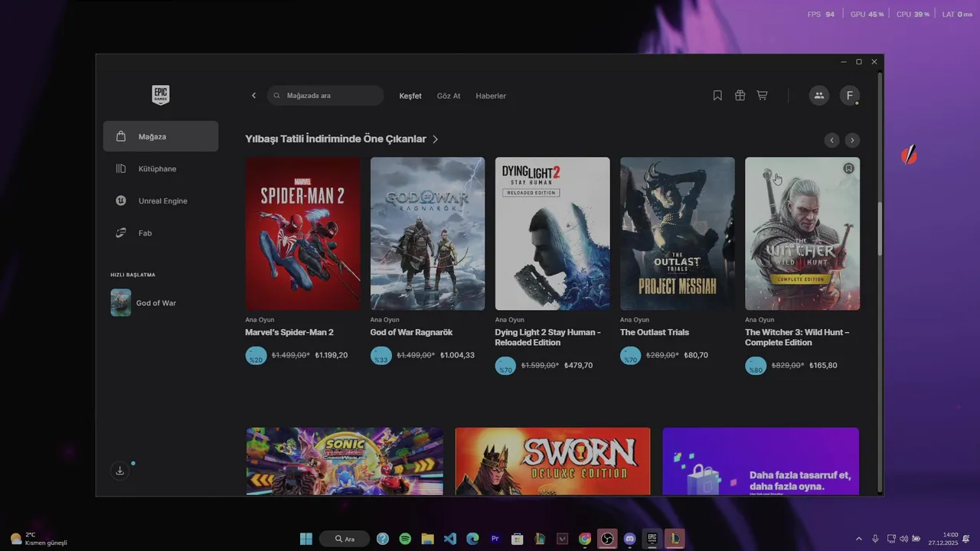Viewport: 980px width, 551px height.
Task: Open Microsoft Store from taskbar
Action: tap(518, 539)
